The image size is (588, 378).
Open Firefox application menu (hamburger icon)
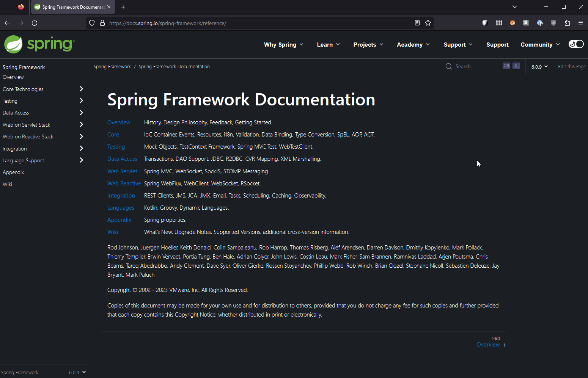tap(581, 23)
